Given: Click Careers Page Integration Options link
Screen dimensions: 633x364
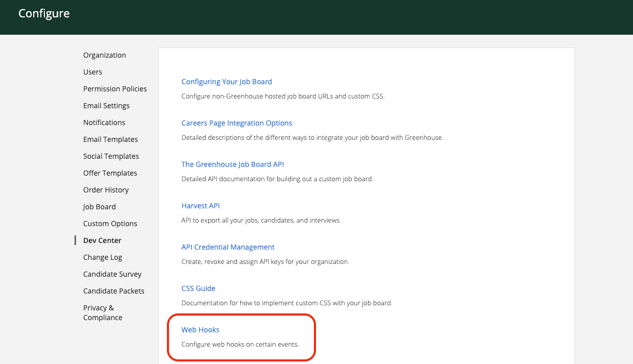Looking at the screenshot, I should point(236,123).
